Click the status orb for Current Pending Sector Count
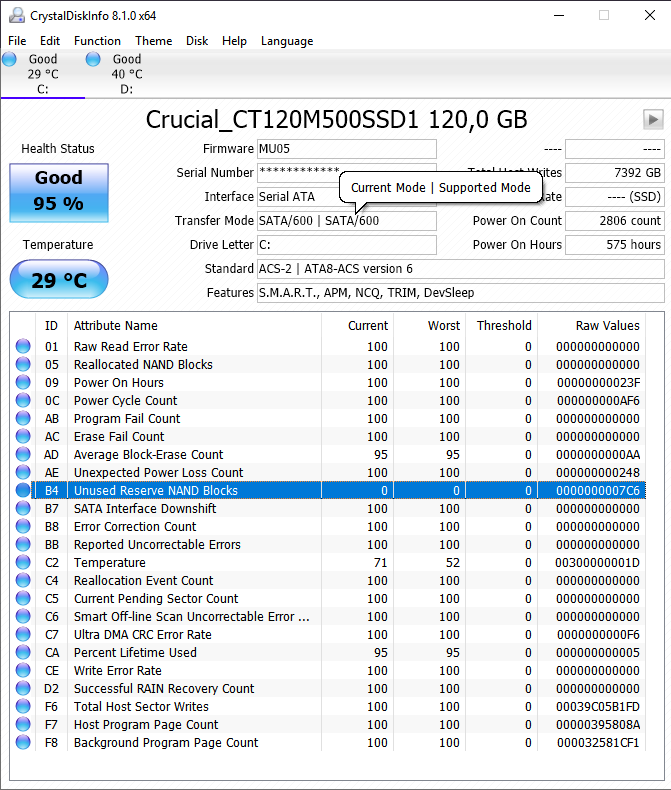Screen dimensions: 671x790 point(23,599)
